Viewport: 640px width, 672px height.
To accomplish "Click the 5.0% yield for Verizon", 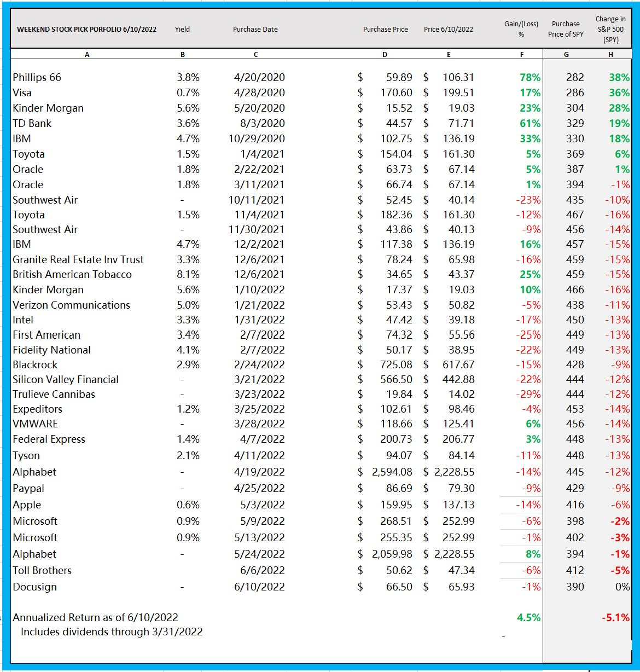I will [188, 305].
